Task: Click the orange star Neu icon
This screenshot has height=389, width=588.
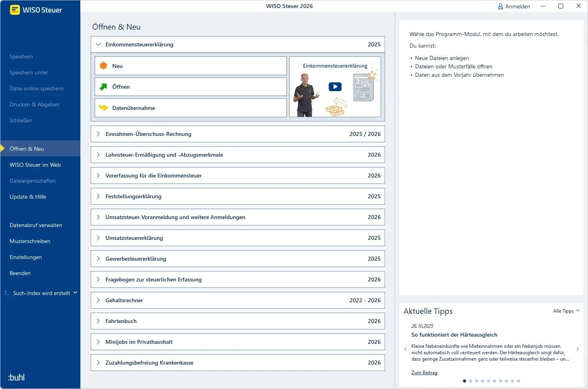Action: coord(103,66)
